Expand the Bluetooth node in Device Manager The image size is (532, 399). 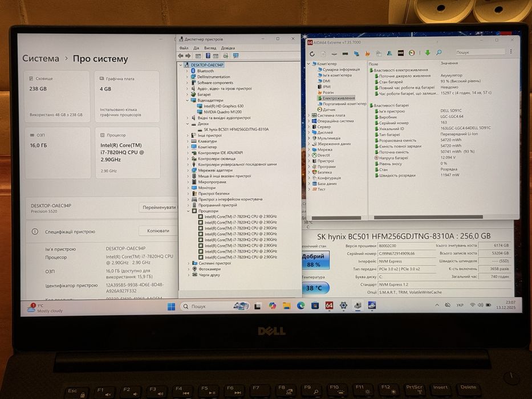187,71
